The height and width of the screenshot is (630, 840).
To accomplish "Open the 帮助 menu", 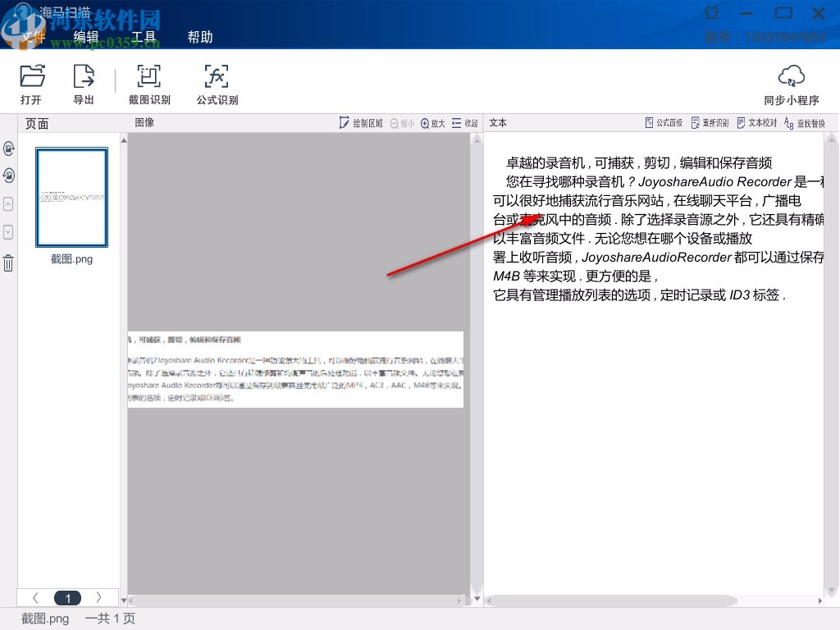I will pos(201,37).
